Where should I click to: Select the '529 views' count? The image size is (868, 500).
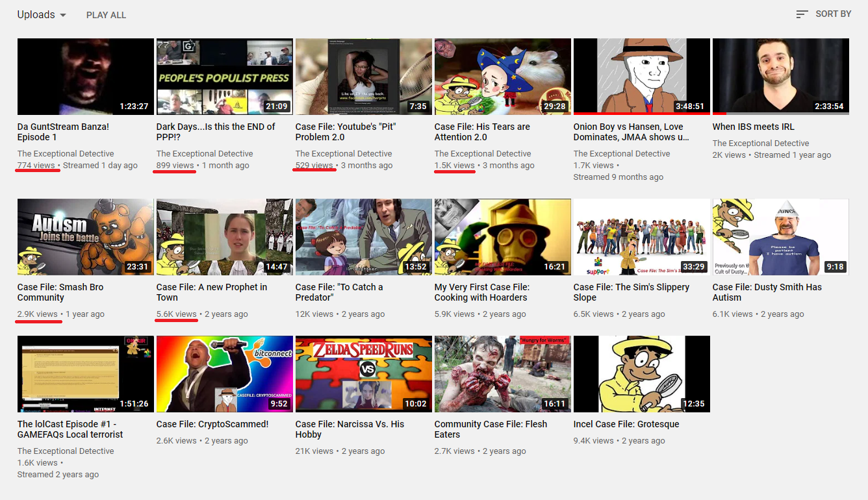tap(314, 166)
